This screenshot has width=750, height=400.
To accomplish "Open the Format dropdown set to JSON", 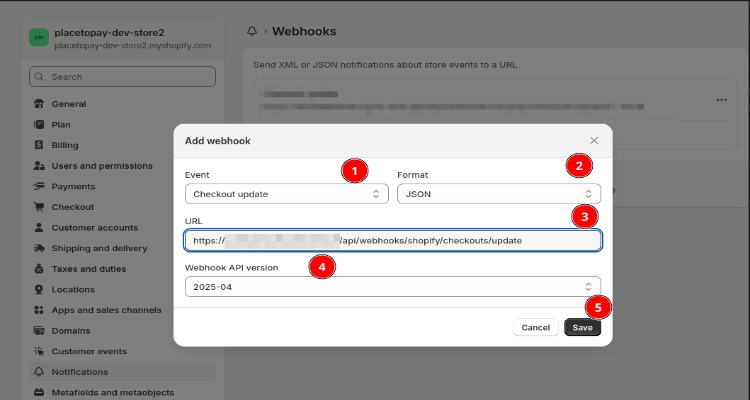I will [x=498, y=194].
